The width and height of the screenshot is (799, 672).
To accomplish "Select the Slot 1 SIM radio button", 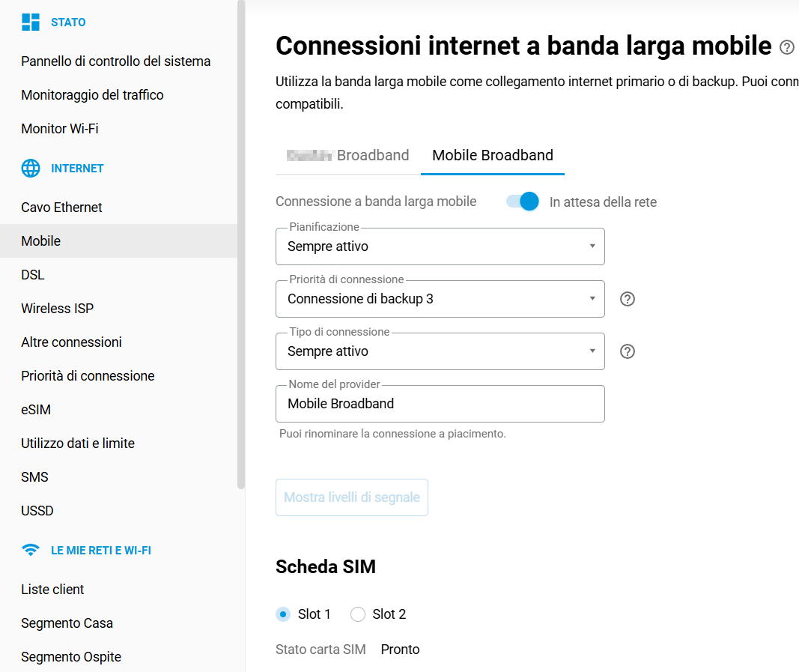I will pos(283,614).
